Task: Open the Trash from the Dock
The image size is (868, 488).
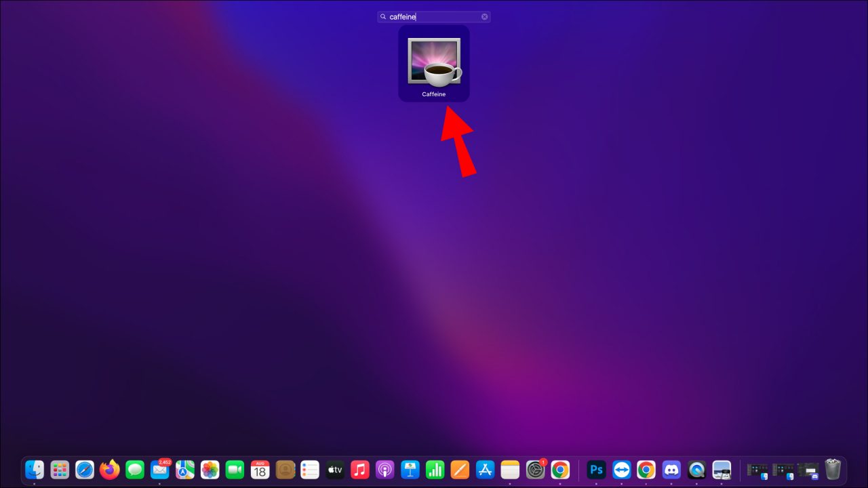Action: coord(832,468)
